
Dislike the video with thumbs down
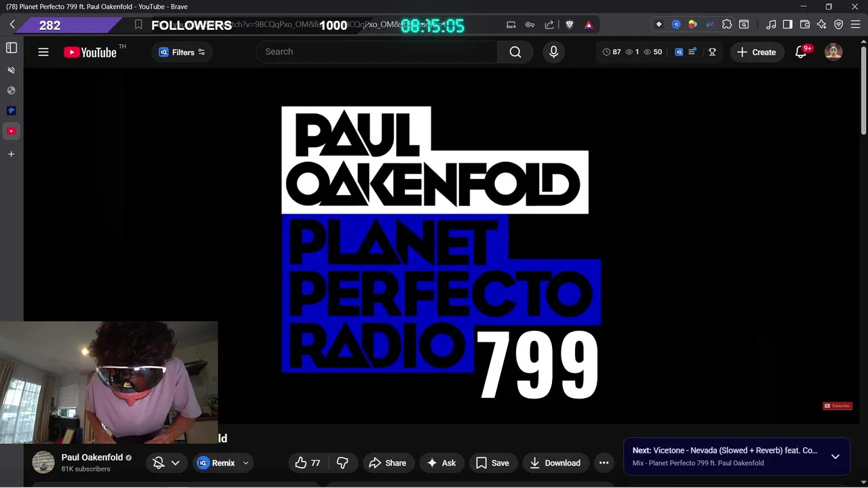(x=343, y=463)
